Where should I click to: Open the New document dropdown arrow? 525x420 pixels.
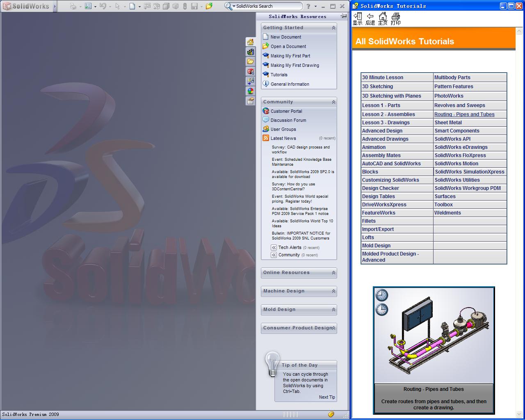tap(139, 7)
